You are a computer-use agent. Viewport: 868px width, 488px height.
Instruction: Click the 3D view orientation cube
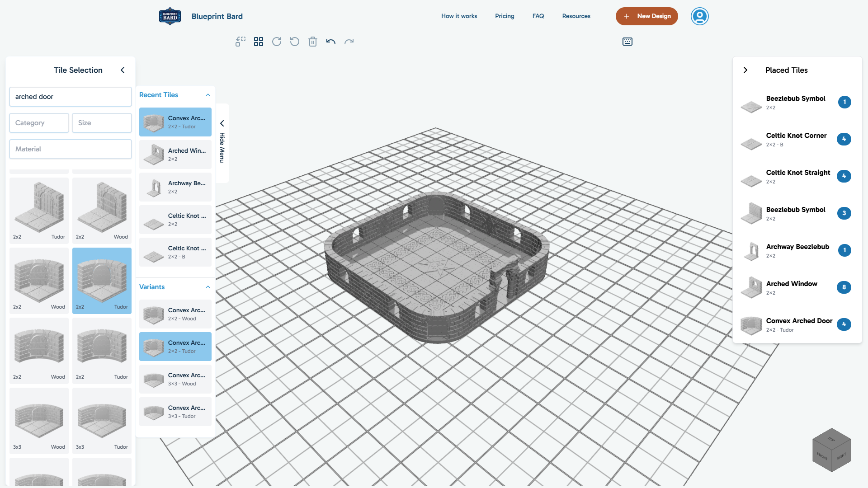pos(832,450)
